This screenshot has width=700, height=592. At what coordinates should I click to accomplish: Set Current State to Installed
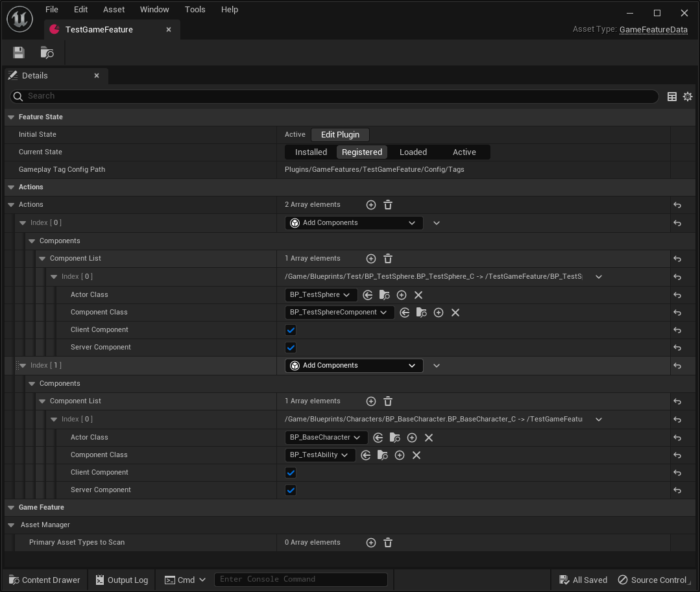click(311, 152)
